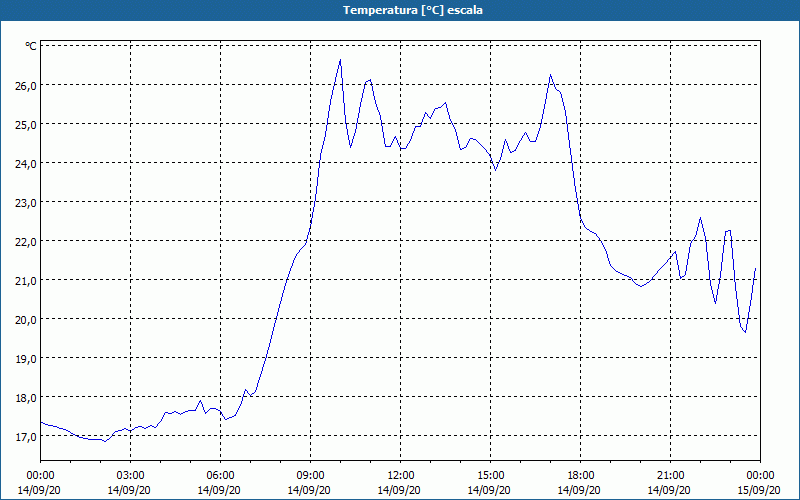Screen dimensions: 800x500
Task: Click the 03:00 time axis label
Action: (x=131, y=476)
